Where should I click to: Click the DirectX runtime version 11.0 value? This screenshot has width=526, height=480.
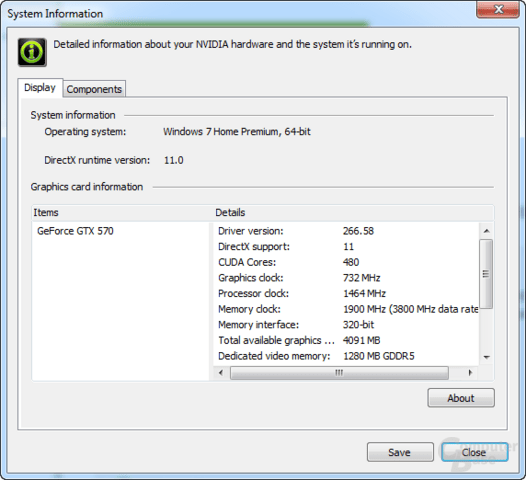[x=173, y=160]
